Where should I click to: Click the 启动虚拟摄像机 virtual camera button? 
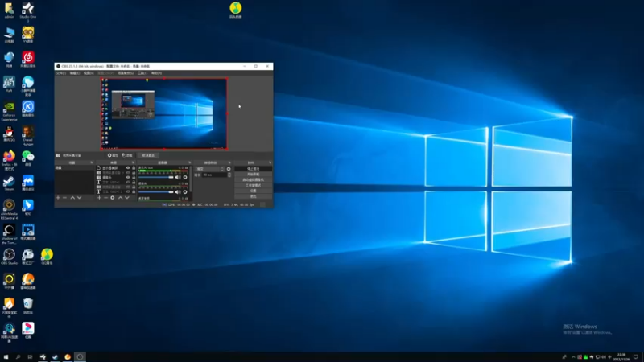point(253,179)
